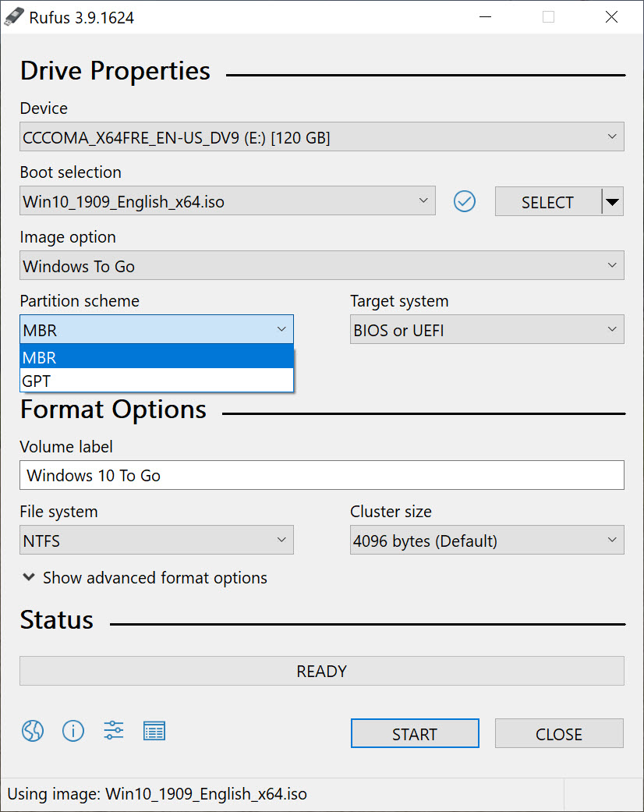Open the Image option Windows To Go dropdown
This screenshot has width=644, height=812.
click(x=321, y=266)
